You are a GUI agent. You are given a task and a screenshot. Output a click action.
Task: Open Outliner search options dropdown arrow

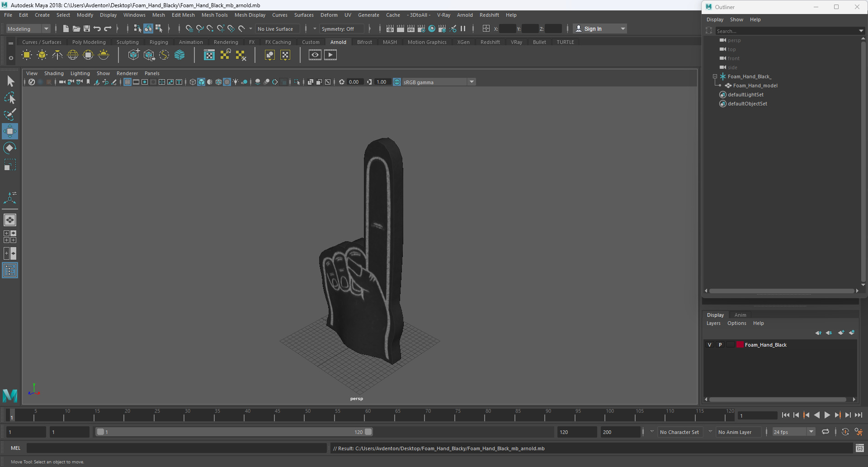[861, 31]
